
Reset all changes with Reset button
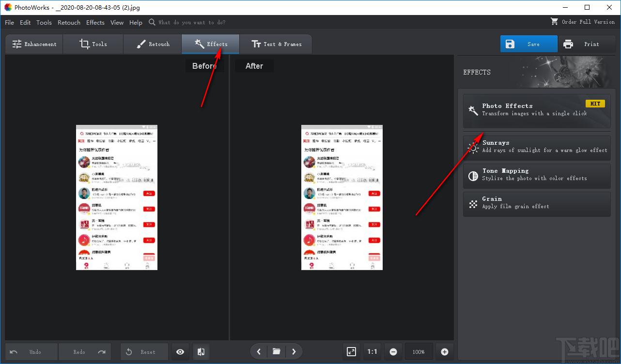pos(144,352)
